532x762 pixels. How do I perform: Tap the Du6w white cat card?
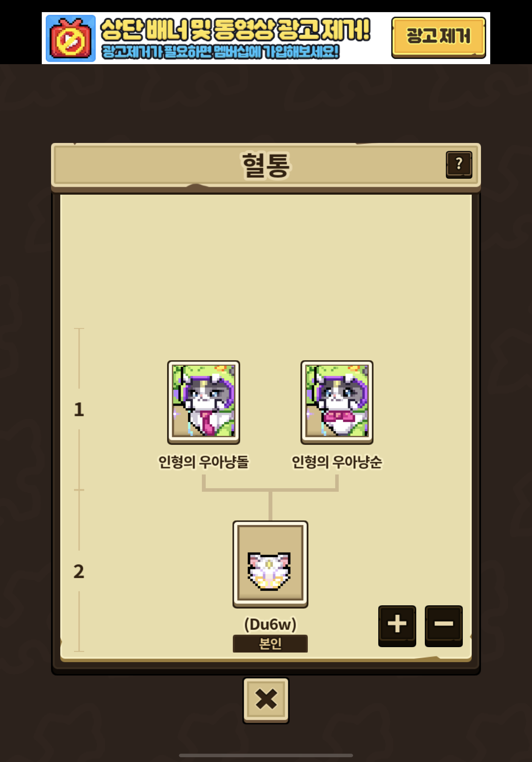270,564
